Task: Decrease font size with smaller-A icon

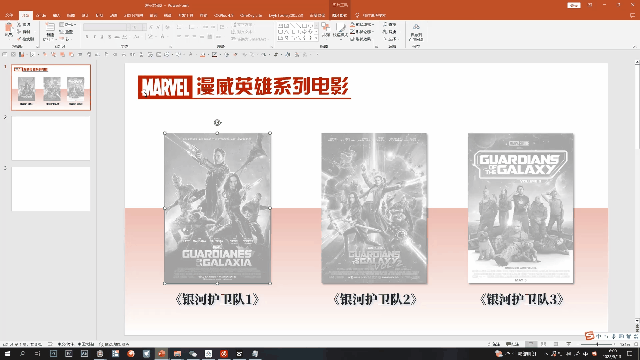Action: click(x=157, y=27)
